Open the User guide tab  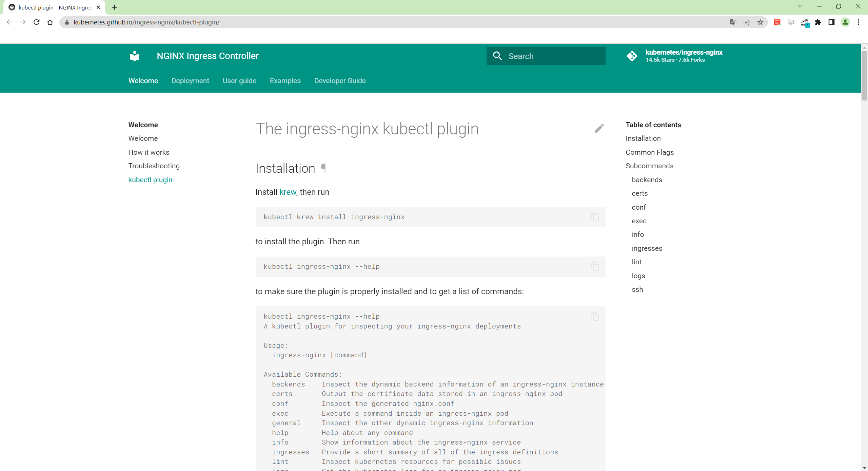pyautogui.click(x=239, y=81)
